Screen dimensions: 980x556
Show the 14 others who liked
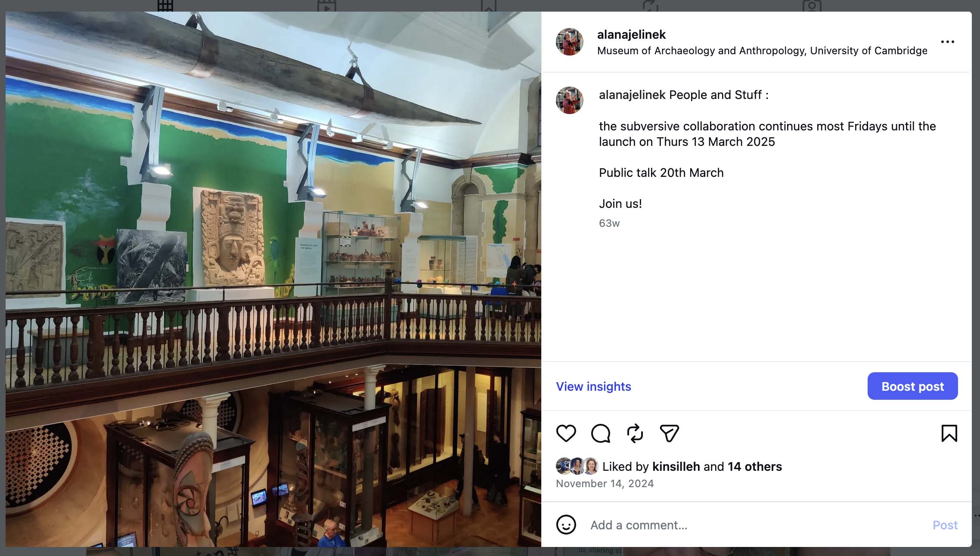click(x=755, y=466)
